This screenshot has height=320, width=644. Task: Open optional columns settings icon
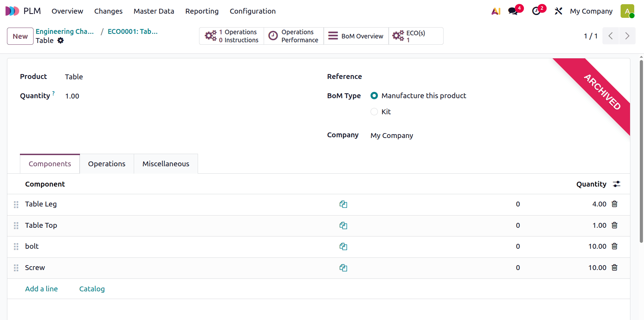coord(617,184)
